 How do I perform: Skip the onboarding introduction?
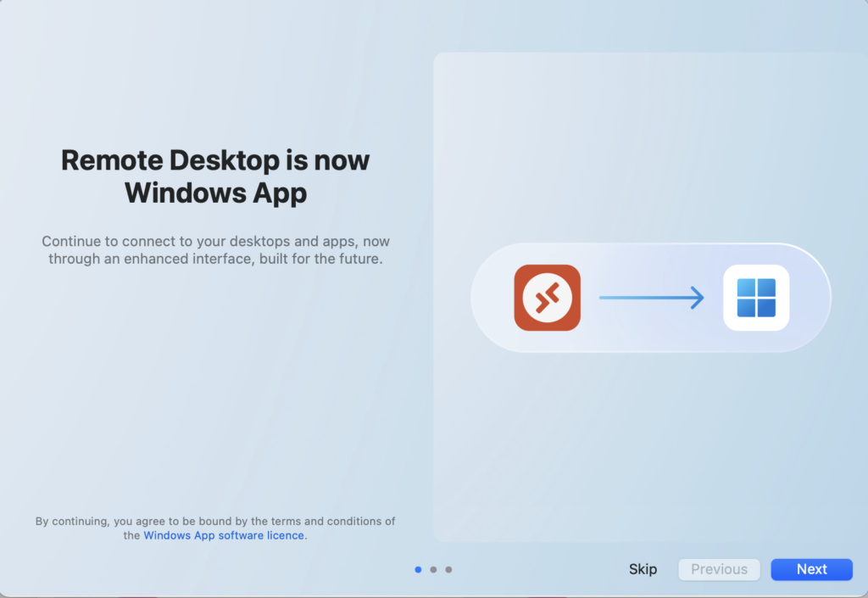click(643, 569)
